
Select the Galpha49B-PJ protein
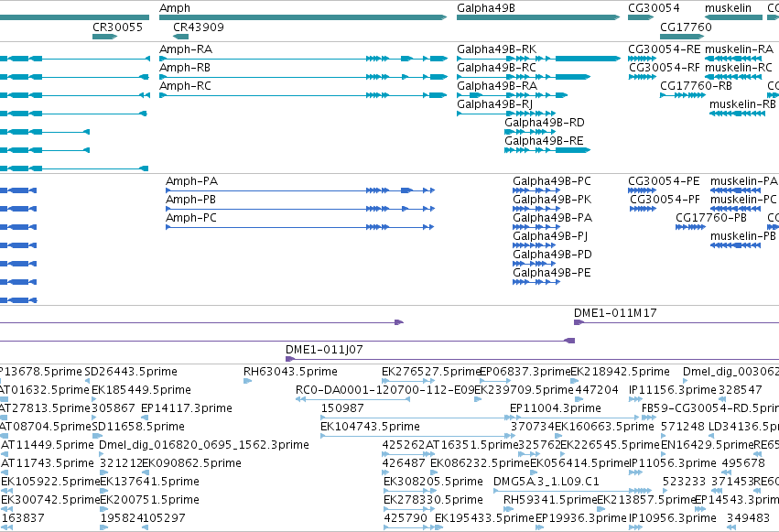(534, 246)
